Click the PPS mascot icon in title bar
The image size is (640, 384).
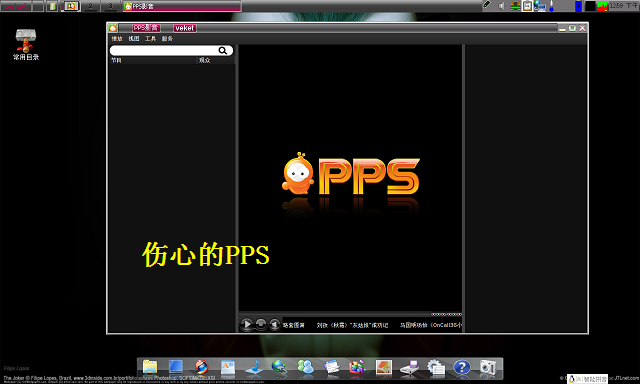point(113,28)
